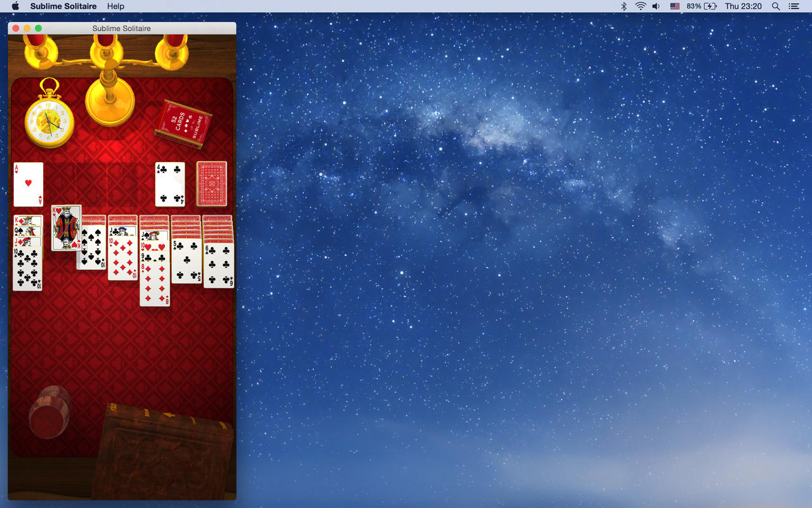Viewport: 812px width, 508px height.
Task: Open the Wi-Fi status menu
Action: point(641,6)
